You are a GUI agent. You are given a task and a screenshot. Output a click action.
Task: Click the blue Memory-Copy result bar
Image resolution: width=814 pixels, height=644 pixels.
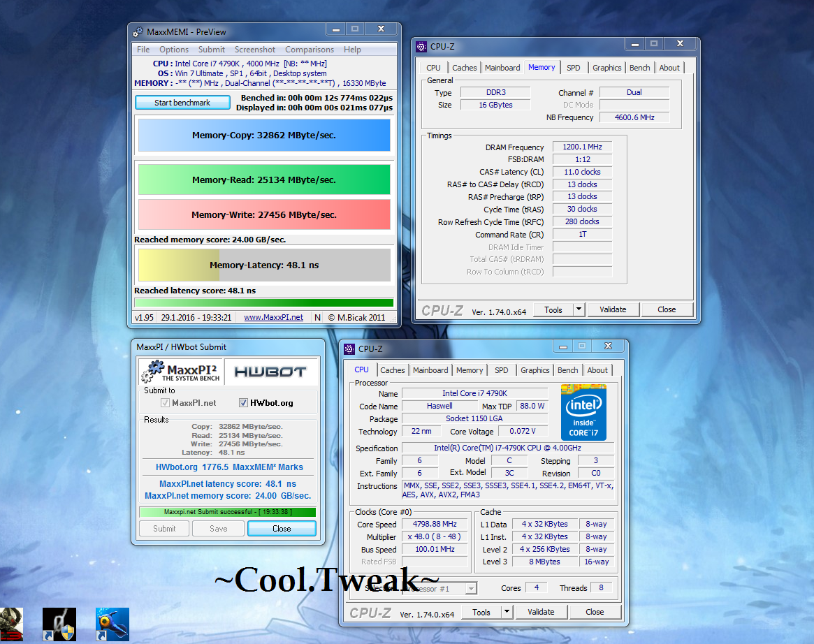pyautogui.click(x=264, y=136)
